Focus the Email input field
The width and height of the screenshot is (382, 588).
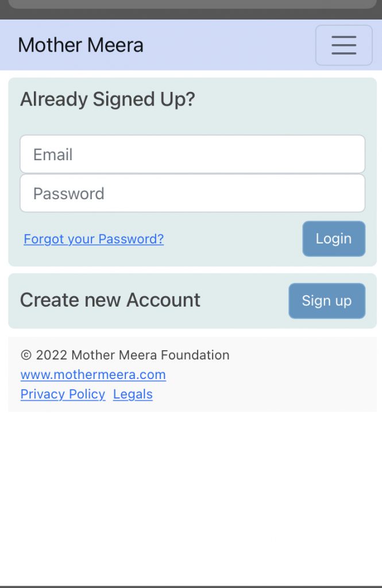click(192, 154)
